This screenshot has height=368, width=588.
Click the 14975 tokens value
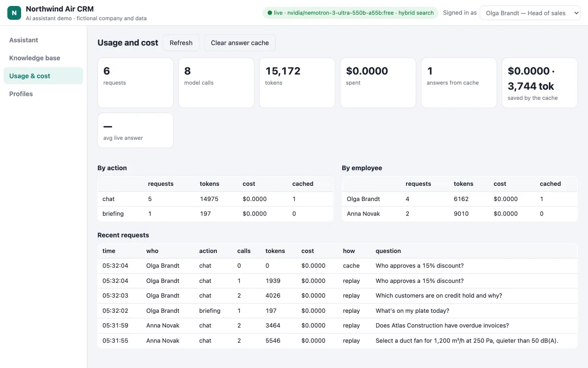click(209, 199)
